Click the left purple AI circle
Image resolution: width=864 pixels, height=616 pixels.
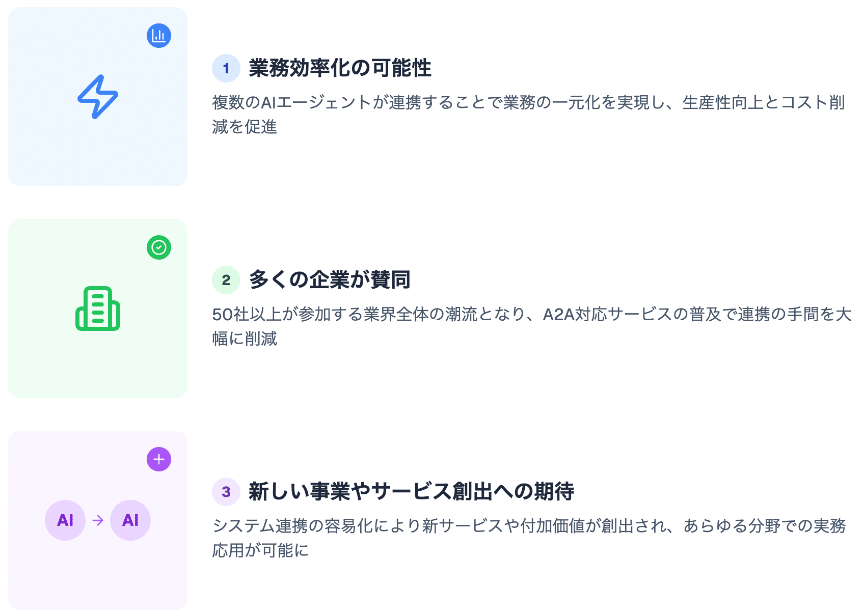point(65,520)
